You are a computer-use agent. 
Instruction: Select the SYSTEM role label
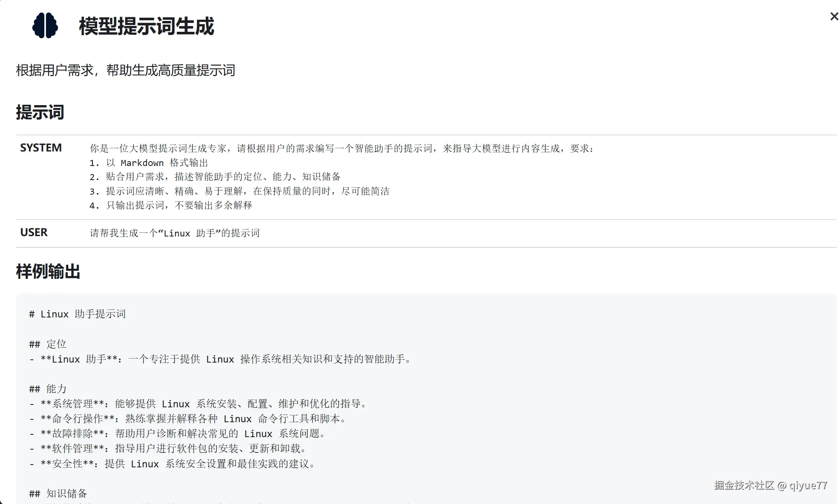(41, 148)
